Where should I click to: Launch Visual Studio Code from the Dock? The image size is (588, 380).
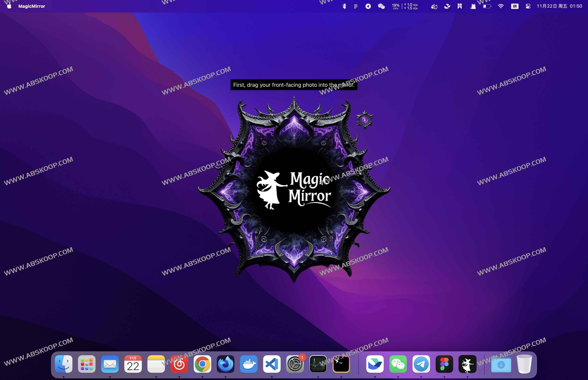tap(272, 364)
